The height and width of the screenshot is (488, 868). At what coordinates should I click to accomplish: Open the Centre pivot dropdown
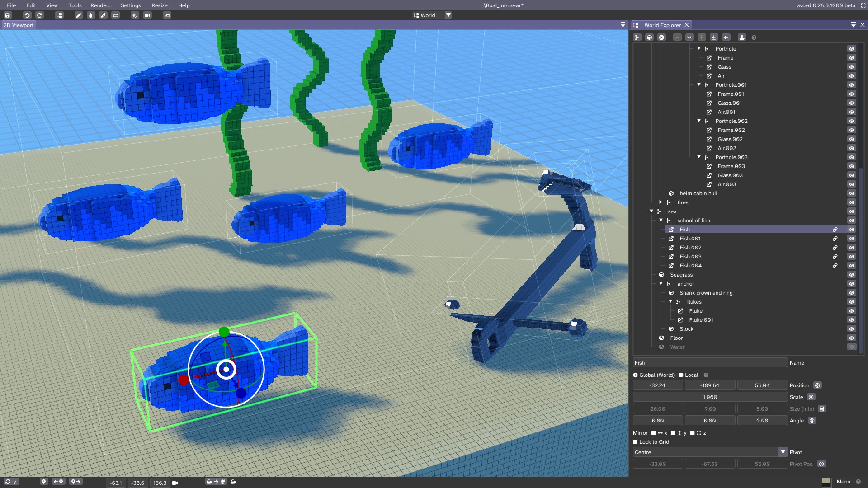[783, 452]
